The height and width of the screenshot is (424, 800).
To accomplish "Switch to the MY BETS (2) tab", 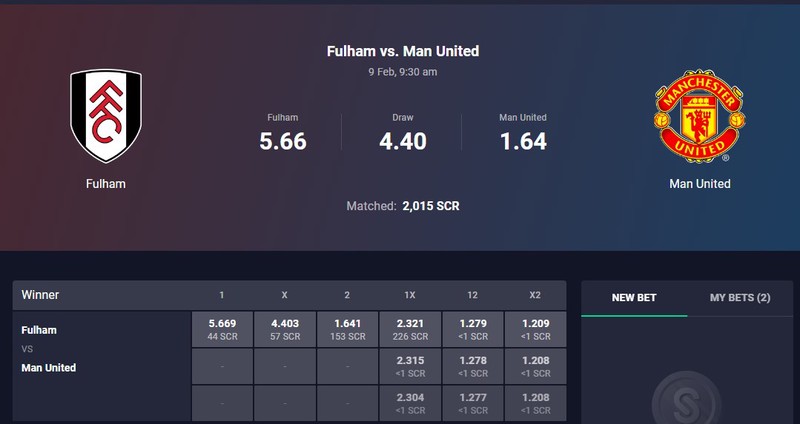I will click(740, 297).
